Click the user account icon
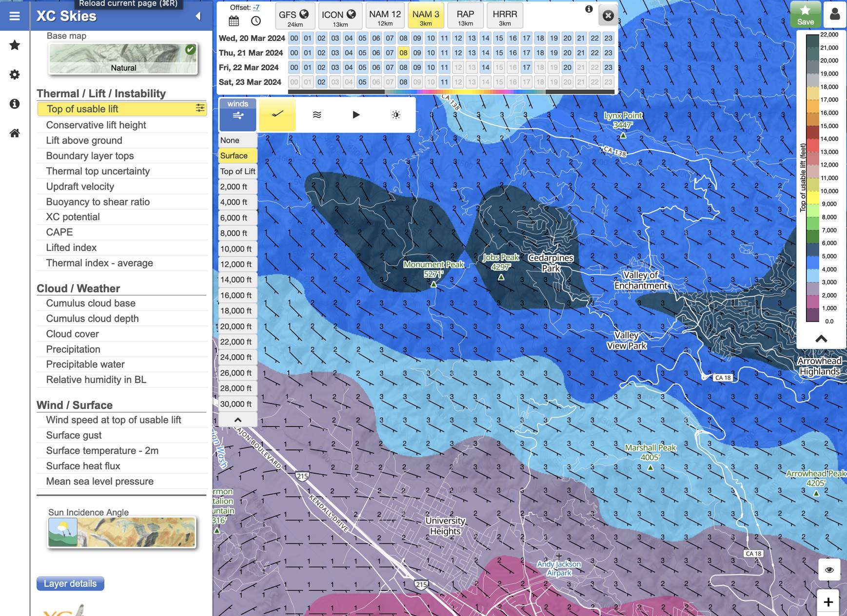 (835, 15)
